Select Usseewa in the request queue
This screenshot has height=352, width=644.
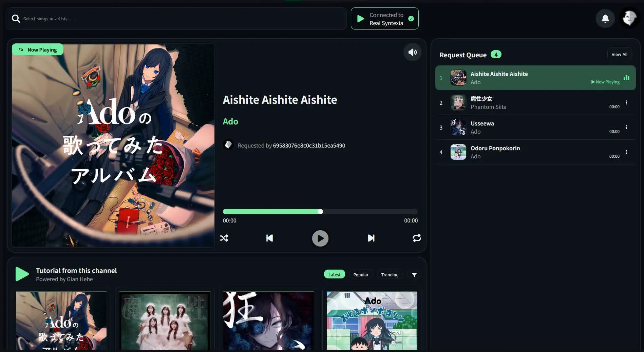[535, 127]
